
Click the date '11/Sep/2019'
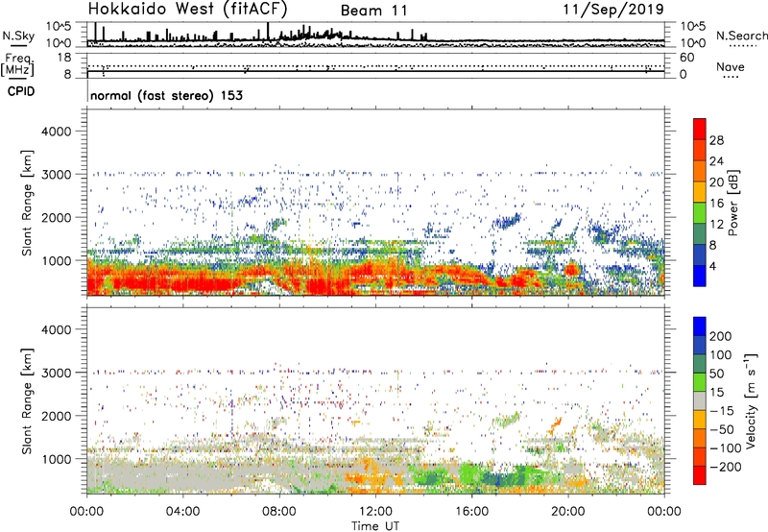(613, 9)
